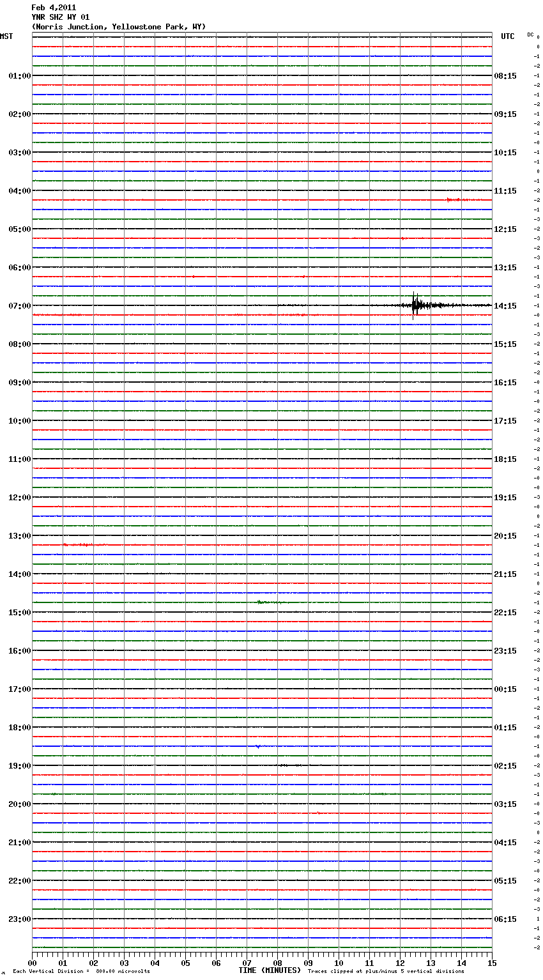543x980 pixels.
Task: Click the "09" minute axis tick label
Action: tap(308, 963)
